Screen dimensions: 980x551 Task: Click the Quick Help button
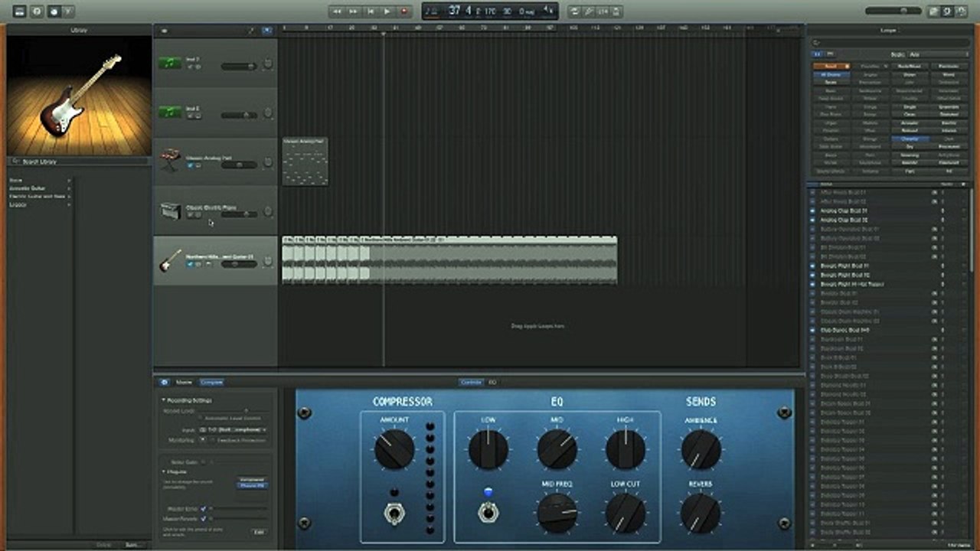(x=37, y=11)
